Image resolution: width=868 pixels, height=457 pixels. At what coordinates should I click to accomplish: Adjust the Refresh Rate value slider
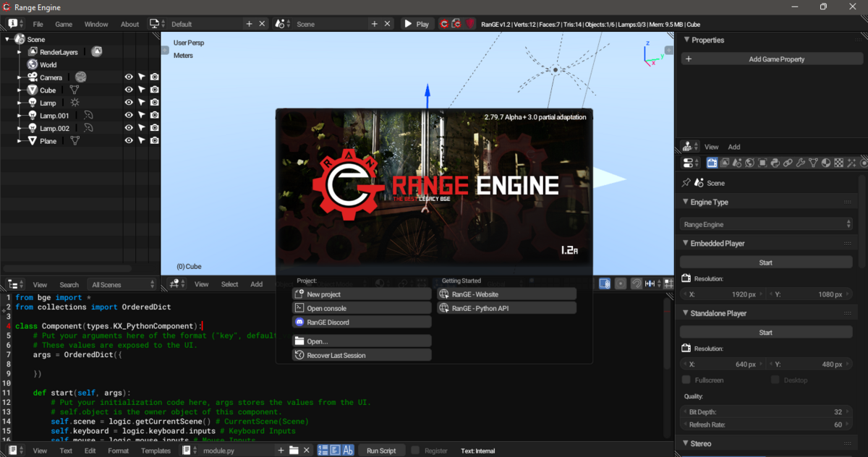click(766, 424)
